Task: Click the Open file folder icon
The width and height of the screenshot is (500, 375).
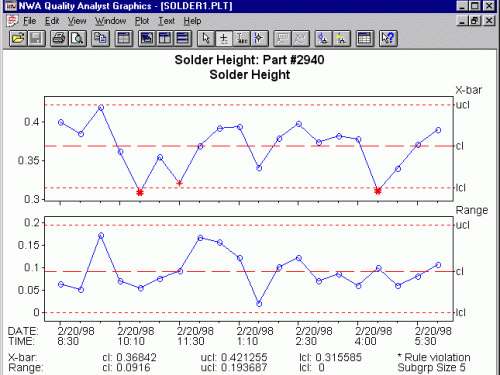Action: [x=18, y=38]
